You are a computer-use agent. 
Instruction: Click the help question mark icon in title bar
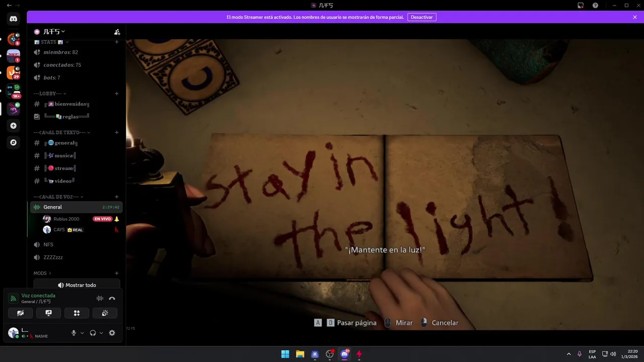coord(595,6)
